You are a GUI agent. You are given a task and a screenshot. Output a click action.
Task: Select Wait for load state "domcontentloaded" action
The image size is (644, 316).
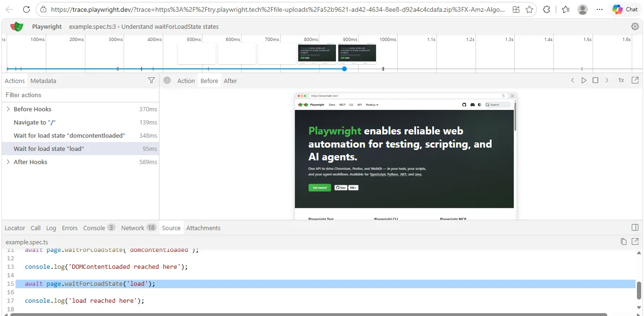point(80,135)
